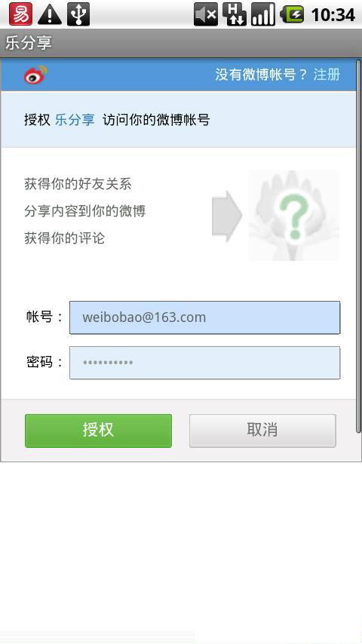
Task: Tap the 分享内容到你的微博 permission text
Action: tap(84, 211)
